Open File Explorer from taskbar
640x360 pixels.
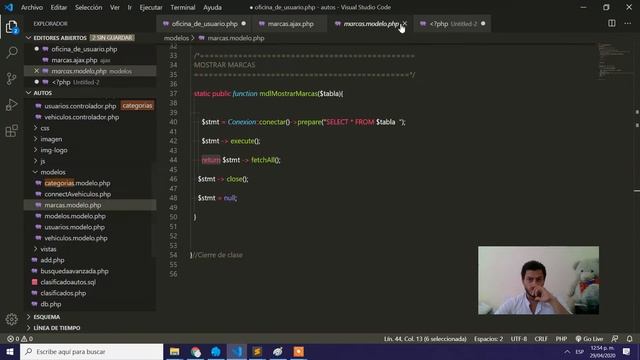click(x=175, y=351)
